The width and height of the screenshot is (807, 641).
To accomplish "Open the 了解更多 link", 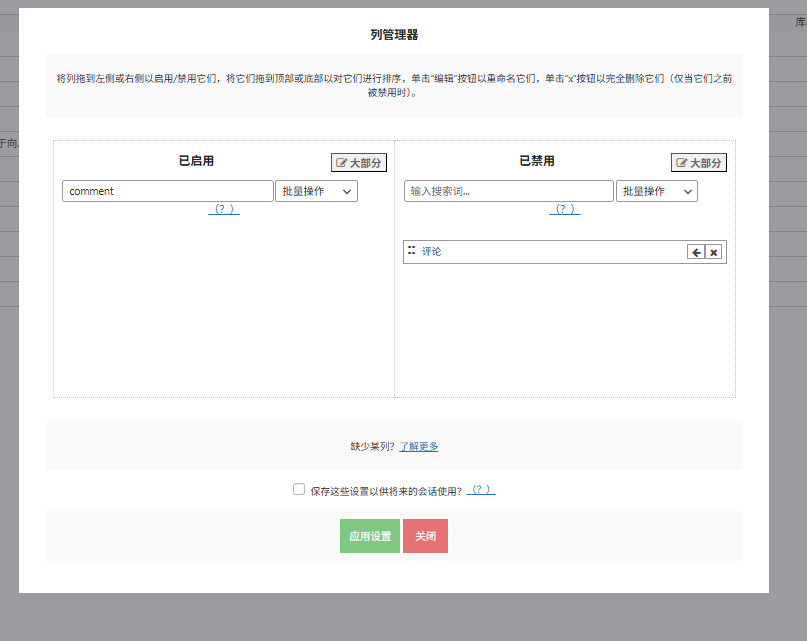I will pyautogui.click(x=418, y=445).
